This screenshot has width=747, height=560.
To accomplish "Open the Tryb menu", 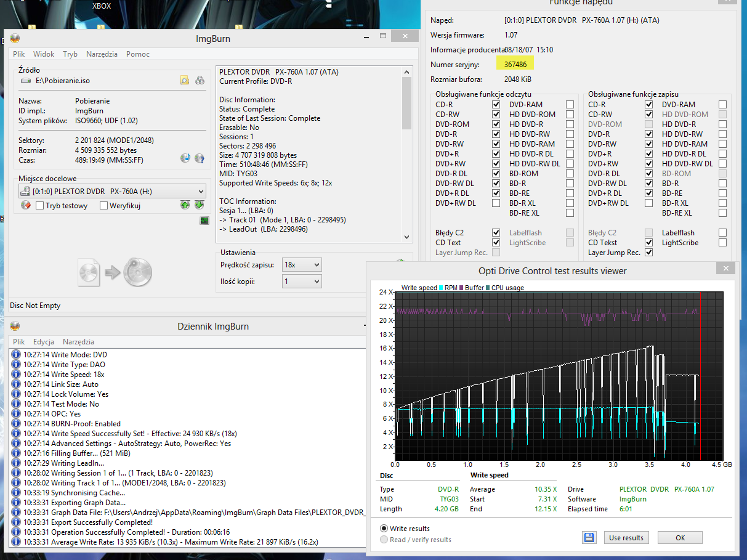I will [x=70, y=54].
